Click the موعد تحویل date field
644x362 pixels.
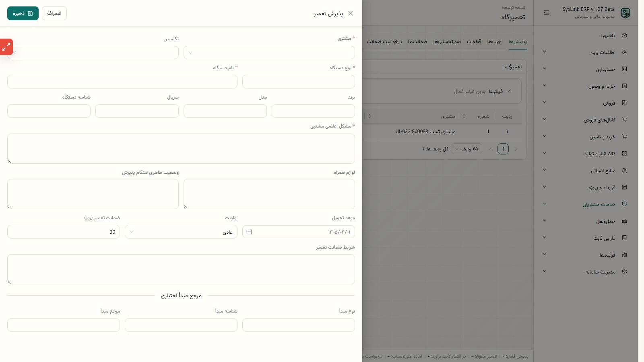tap(299, 232)
